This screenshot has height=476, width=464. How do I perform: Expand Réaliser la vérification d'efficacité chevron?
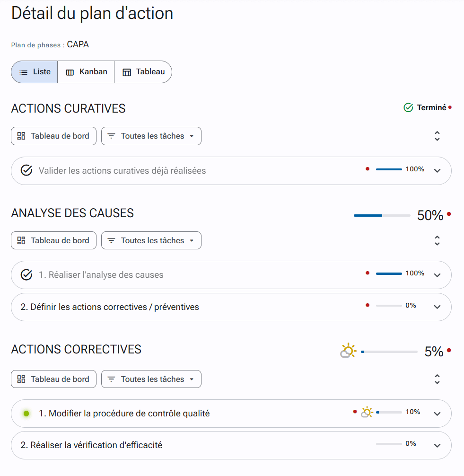[x=437, y=445]
